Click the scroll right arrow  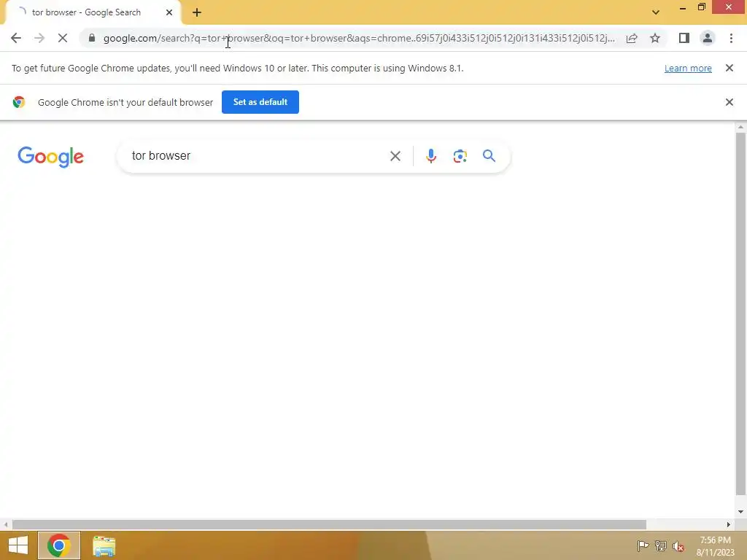tap(729, 524)
